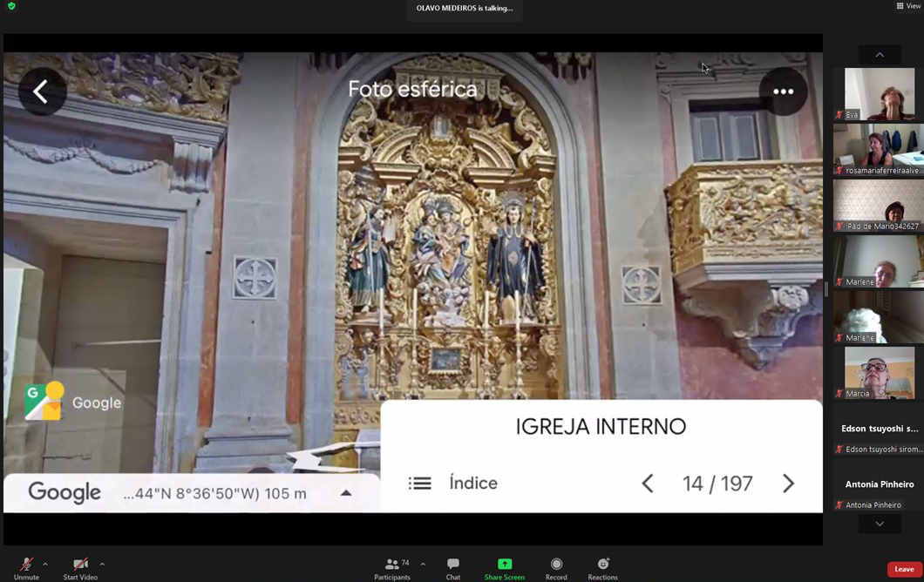
Task: Click the green Share Screen button
Action: [504, 568]
